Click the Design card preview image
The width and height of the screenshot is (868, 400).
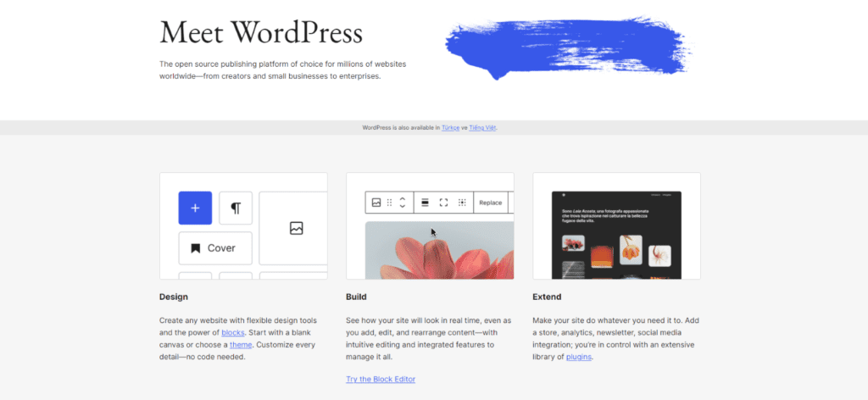coord(243,225)
